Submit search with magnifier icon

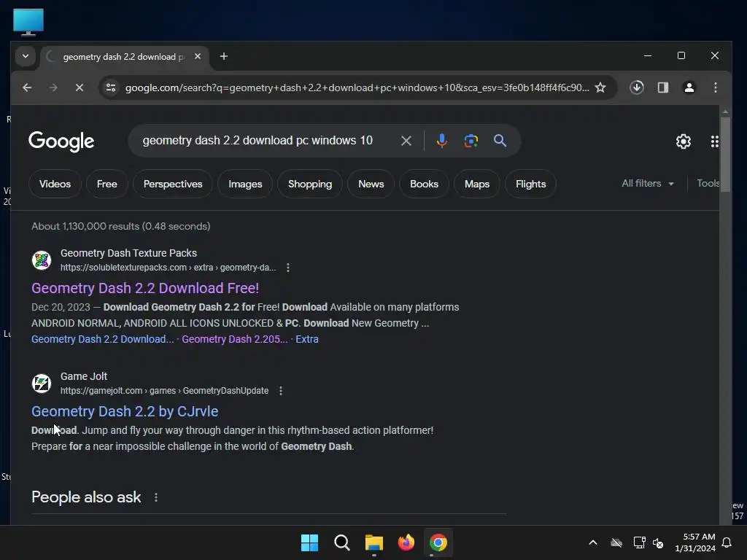pyautogui.click(x=500, y=141)
